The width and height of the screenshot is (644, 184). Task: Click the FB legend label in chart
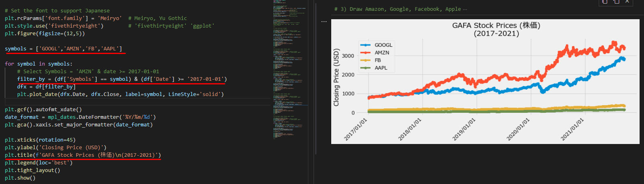coord(378,60)
